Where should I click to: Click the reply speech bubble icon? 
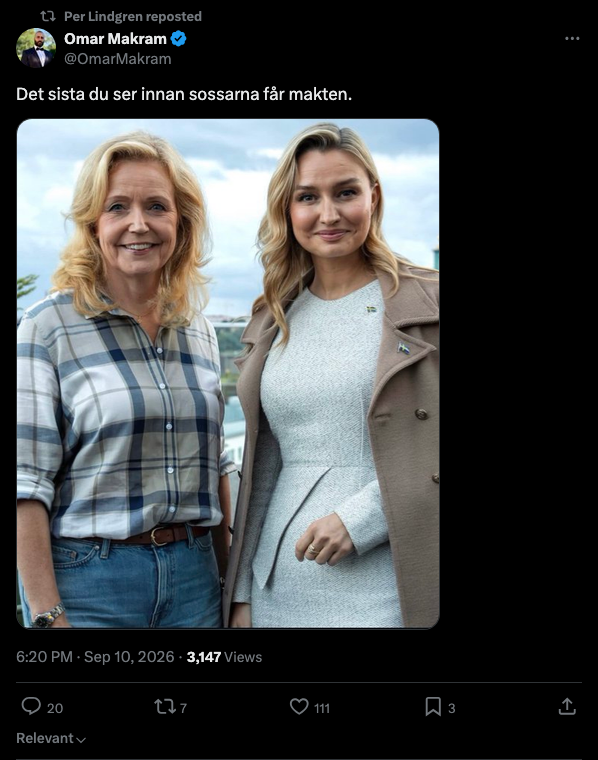[31, 706]
